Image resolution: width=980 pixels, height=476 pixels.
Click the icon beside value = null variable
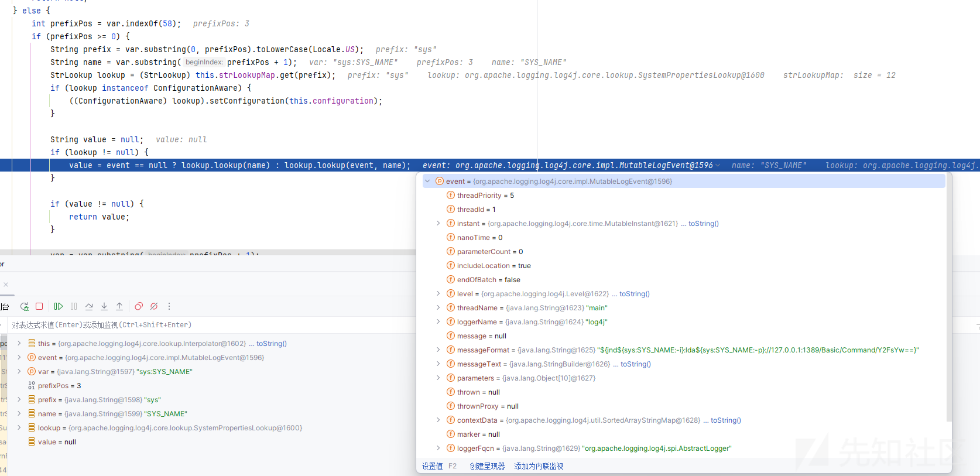(x=32, y=441)
